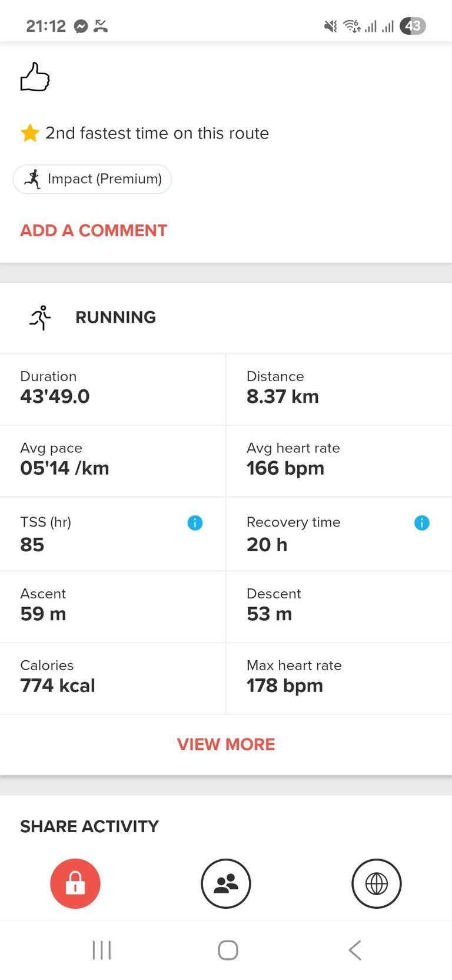The width and height of the screenshot is (452, 980).
Task: Tap the Calories 774 kcal tile
Action: 112,678
